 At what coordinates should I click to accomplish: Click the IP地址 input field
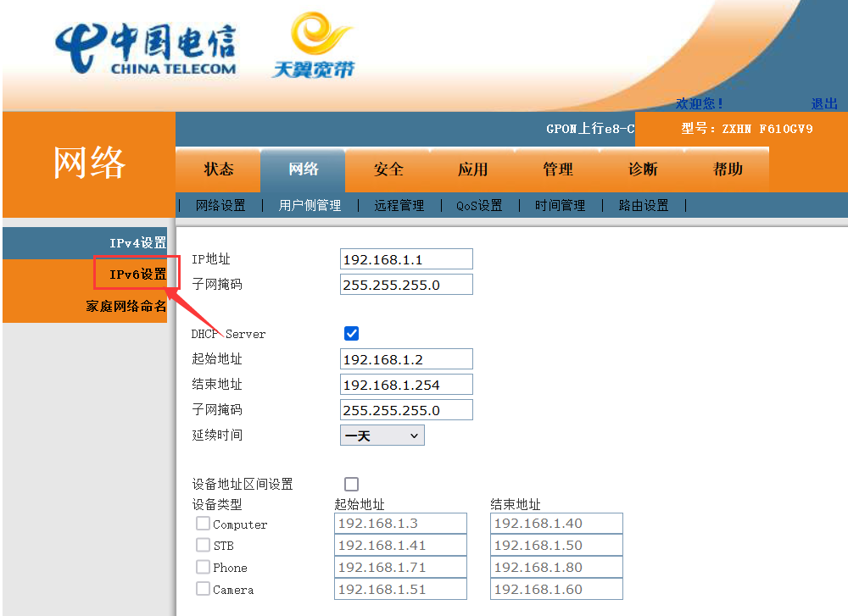coord(407,259)
